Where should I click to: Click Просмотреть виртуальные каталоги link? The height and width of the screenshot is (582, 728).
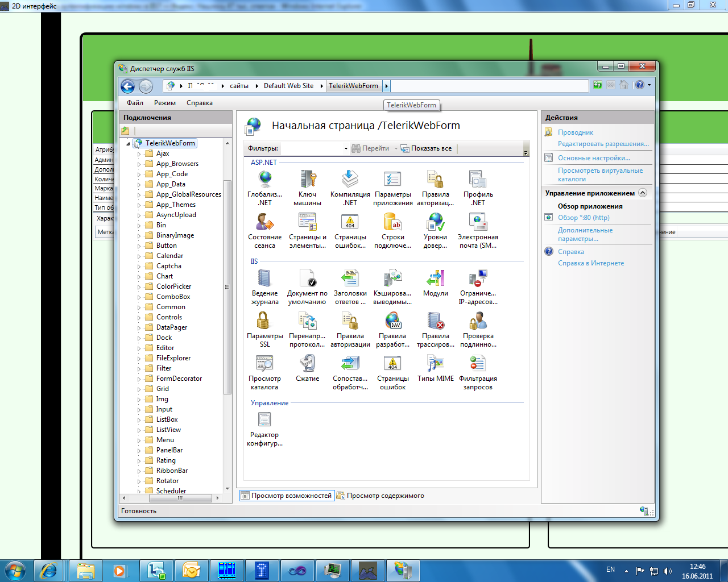pos(600,174)
